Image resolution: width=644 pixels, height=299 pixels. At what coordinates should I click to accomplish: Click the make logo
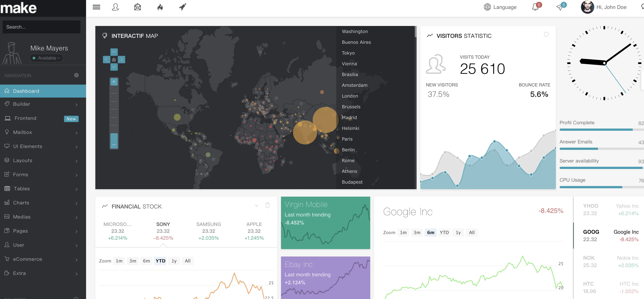point(19,8)
